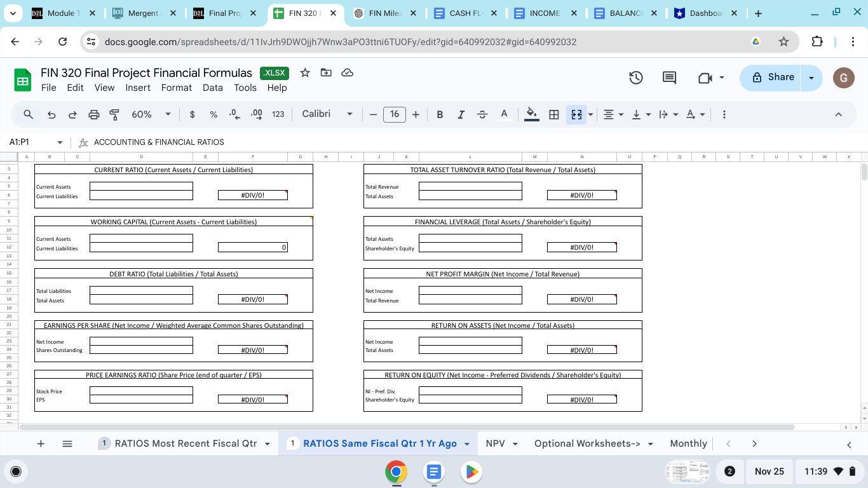Switch to RATIOS Most Recent Fiscal Qtr sheet
The height and width of the screenshot is (488, 868).
tap(185, 444)
